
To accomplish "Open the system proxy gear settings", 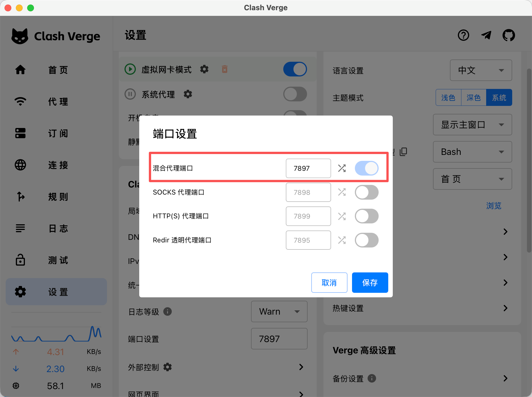I will coord(188,94).
